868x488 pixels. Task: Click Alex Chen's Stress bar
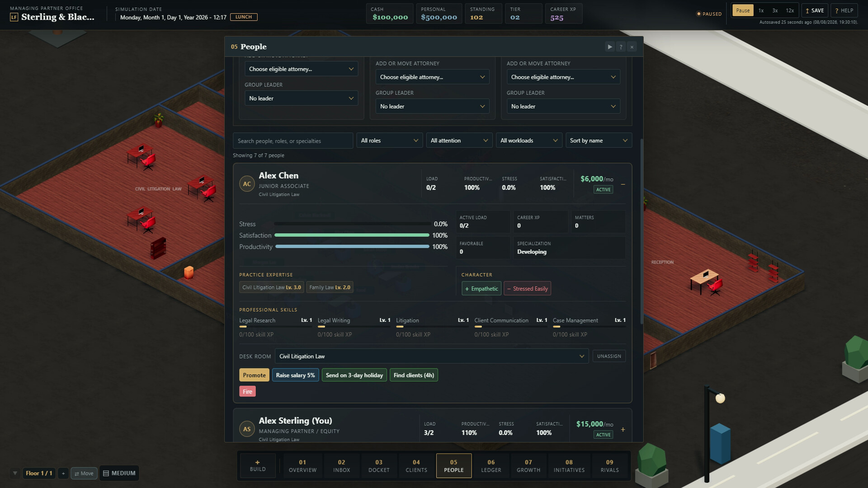tap(352, 224)
